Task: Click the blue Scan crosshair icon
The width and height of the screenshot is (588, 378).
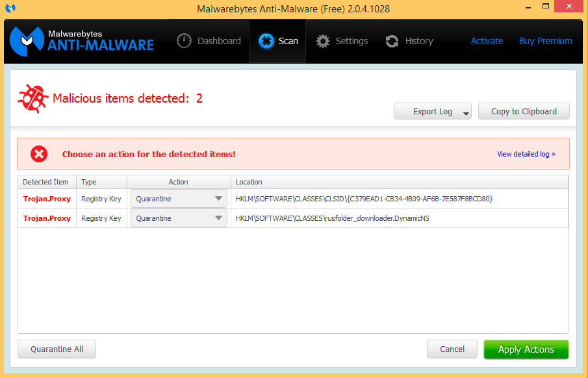Action: point(266,41)
